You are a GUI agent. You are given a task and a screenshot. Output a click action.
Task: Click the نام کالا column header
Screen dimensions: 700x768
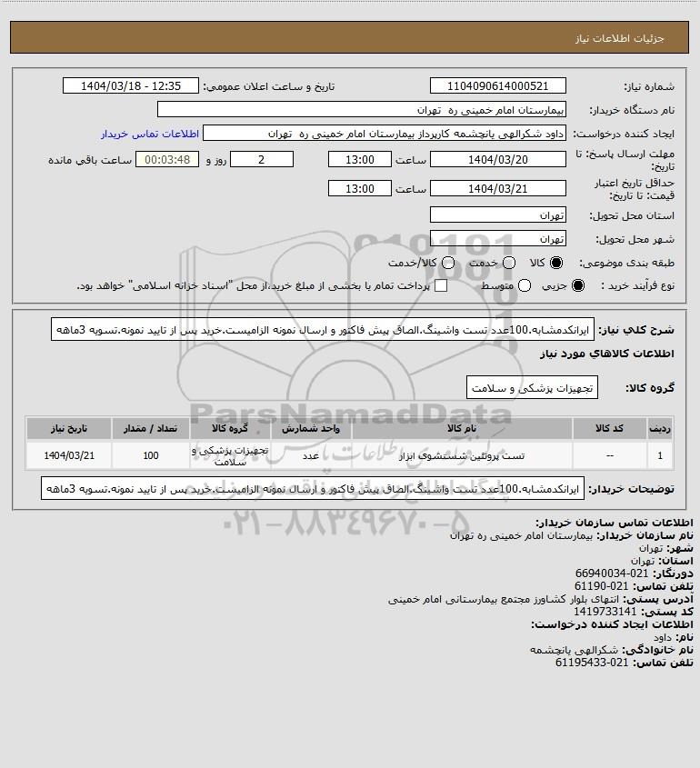462,429
